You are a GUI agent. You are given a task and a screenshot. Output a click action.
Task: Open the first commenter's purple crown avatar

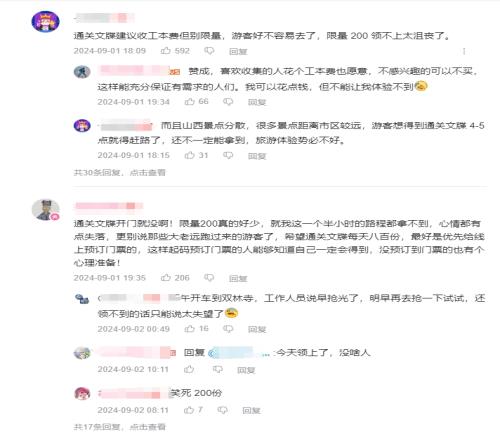tap(45, 22)
